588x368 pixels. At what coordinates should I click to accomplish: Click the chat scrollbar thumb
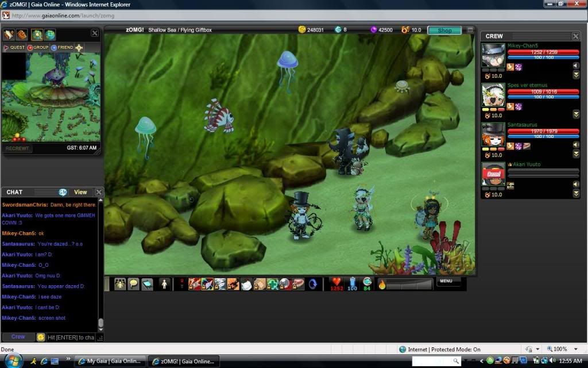pos(100,323)
